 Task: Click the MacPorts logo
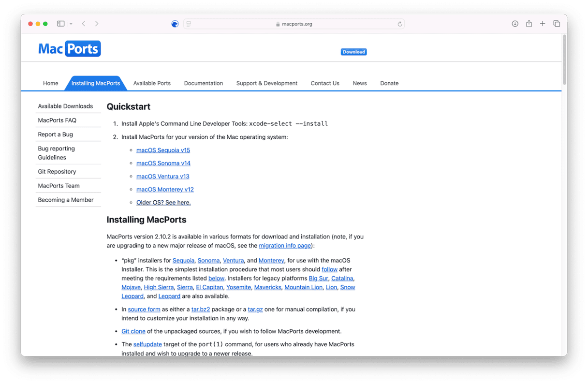[70, 49]
